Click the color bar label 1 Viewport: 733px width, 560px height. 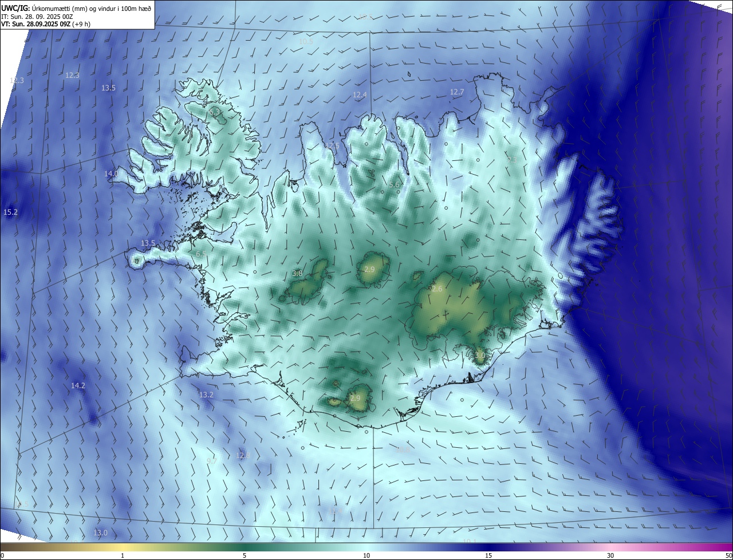(123, 555)
